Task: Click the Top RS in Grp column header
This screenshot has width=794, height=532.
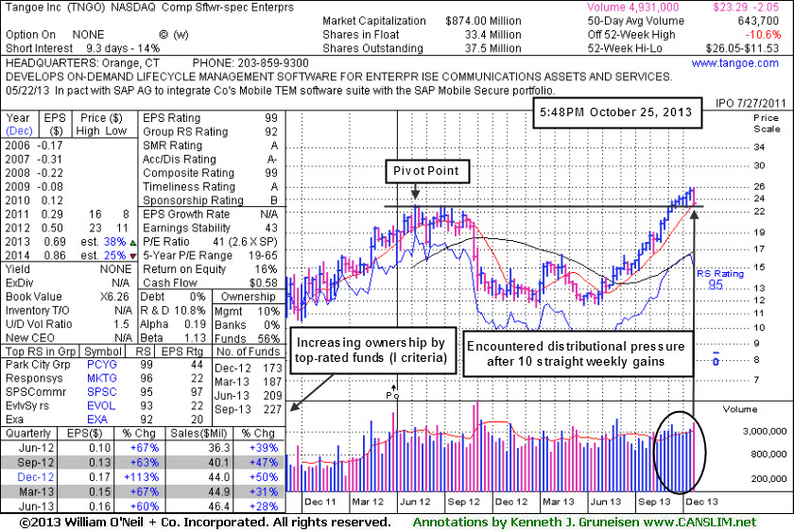Action: pyautogui.click(x=41, y=352)
